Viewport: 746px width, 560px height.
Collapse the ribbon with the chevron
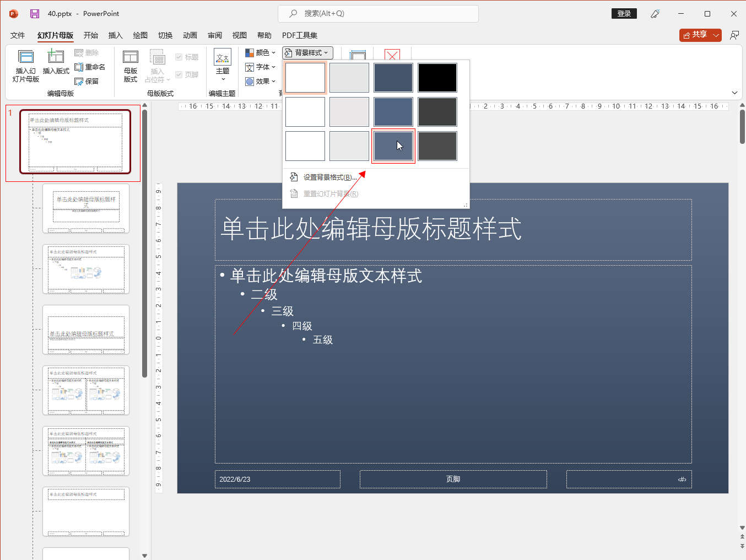point(734,93)
